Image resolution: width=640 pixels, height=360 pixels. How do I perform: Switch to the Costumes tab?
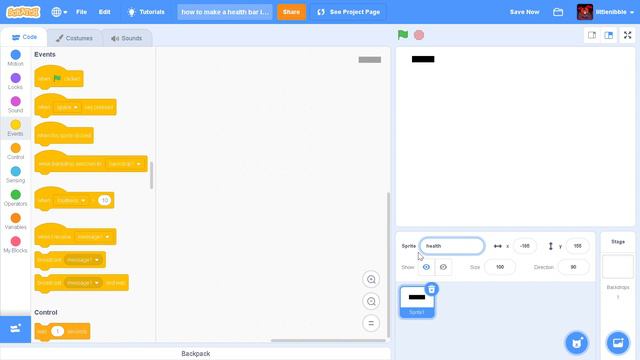(x=74, y=38)
